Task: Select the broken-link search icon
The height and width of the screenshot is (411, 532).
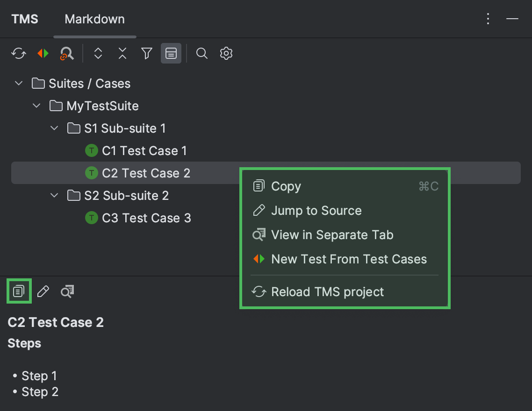Action: (x=67, y=53)
